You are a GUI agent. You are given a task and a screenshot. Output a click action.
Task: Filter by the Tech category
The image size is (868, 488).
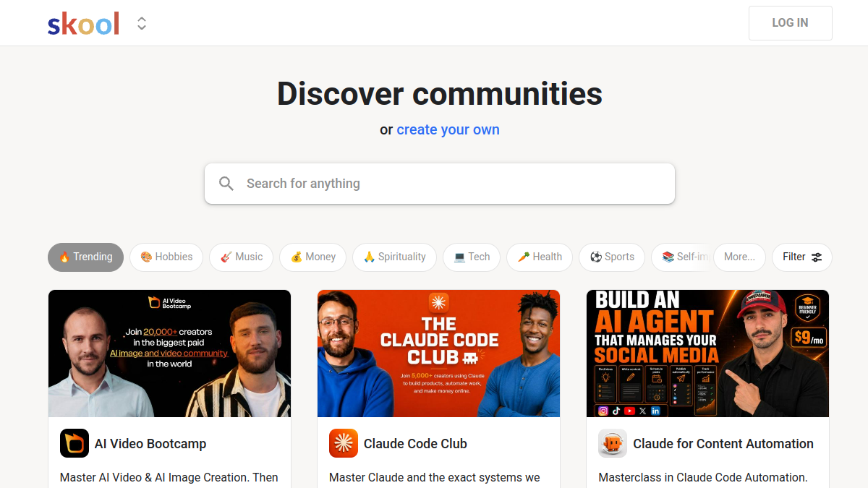click(x=472, y=257)
